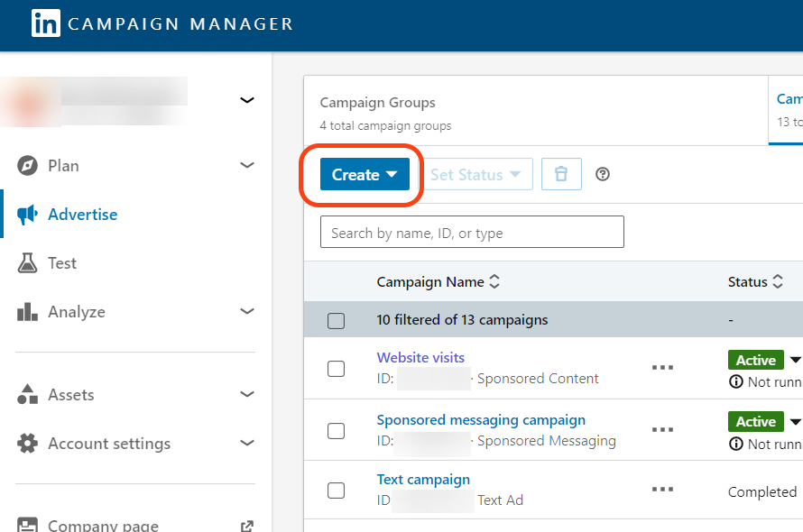Check the Text campaign checkbox
This screenshot has width=803, height=532.
(336, 491)
